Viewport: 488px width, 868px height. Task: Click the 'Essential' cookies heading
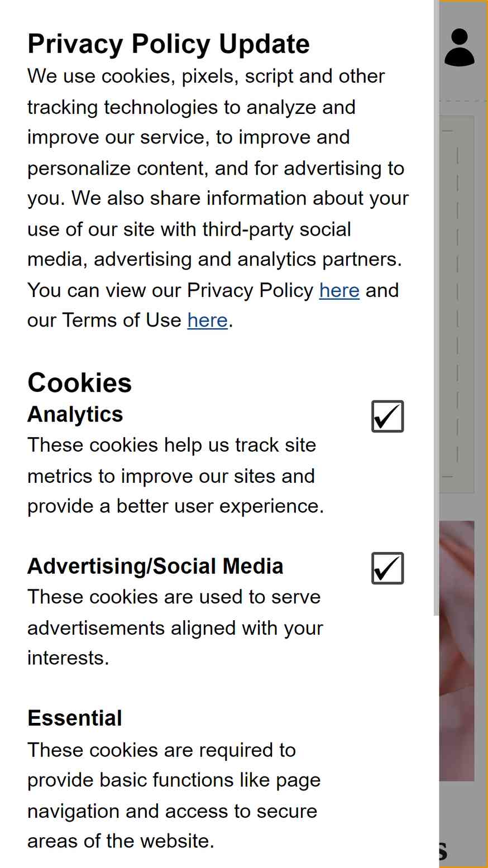pyautogui.click(x=75, y=718)
